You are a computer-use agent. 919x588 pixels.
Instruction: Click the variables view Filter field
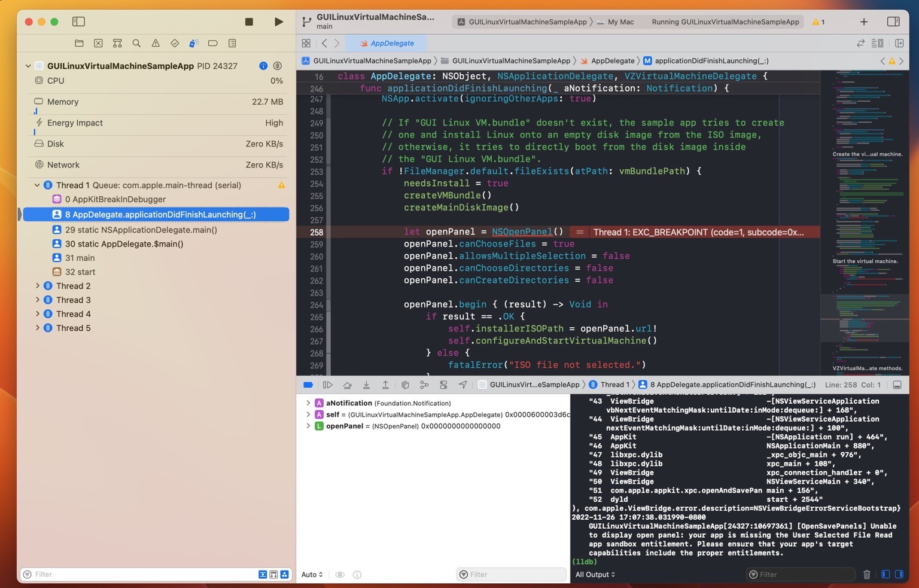[x=512, y=574]
